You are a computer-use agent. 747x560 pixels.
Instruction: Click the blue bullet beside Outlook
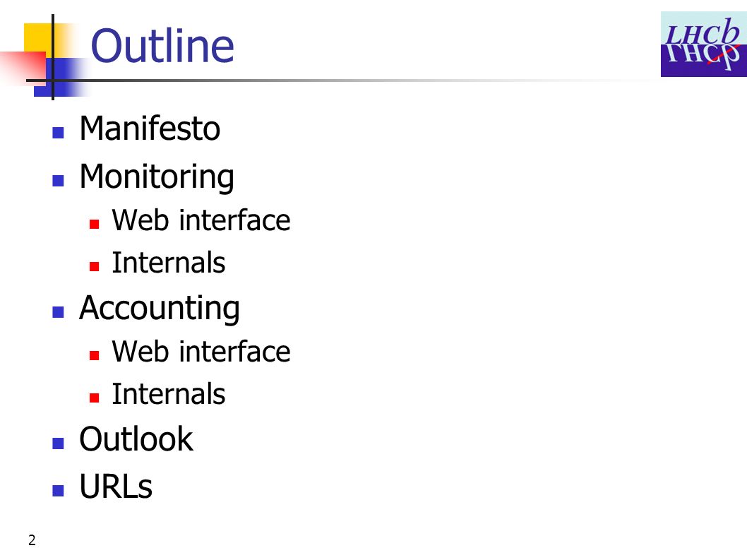pos(58,443)
